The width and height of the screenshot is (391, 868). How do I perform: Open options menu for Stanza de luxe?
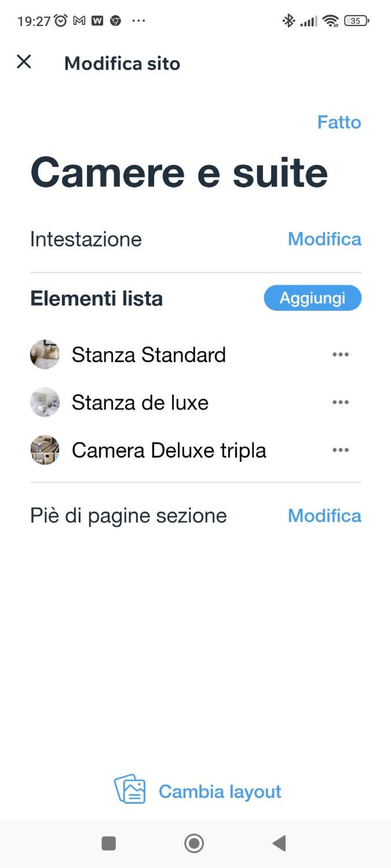340,402
